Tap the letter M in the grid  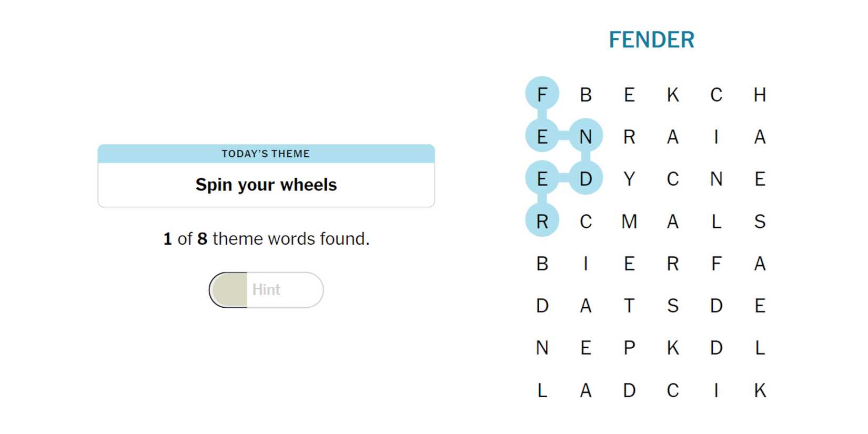(x=629, y=221)
